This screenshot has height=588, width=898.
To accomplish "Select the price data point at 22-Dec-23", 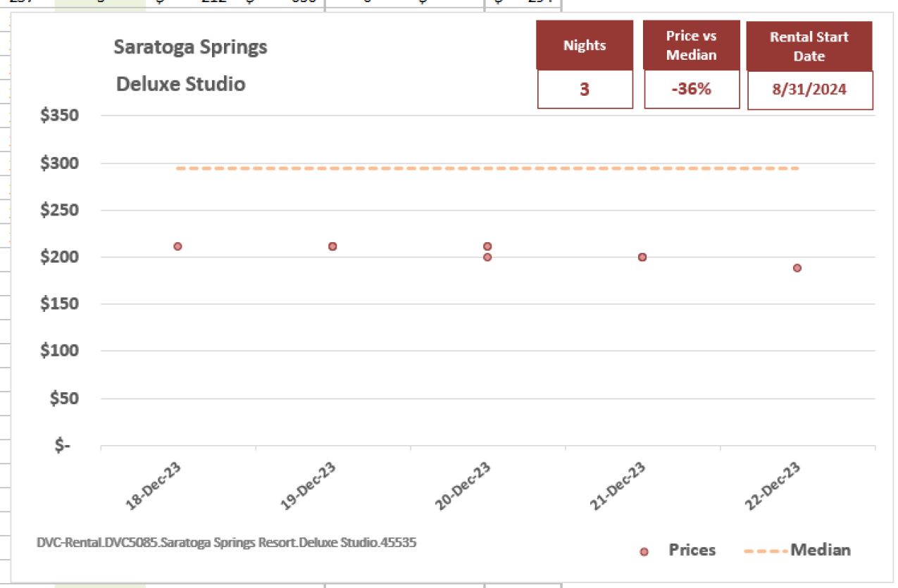I will click(797, 268).
